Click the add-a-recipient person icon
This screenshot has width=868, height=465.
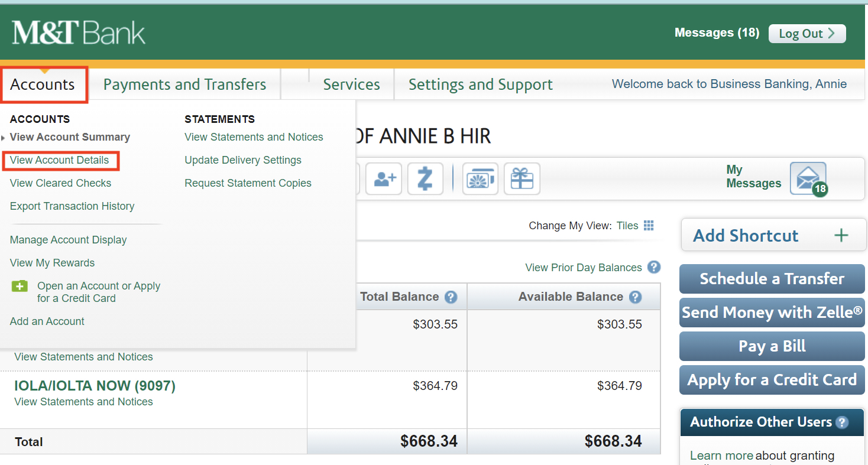click(384, 178)
